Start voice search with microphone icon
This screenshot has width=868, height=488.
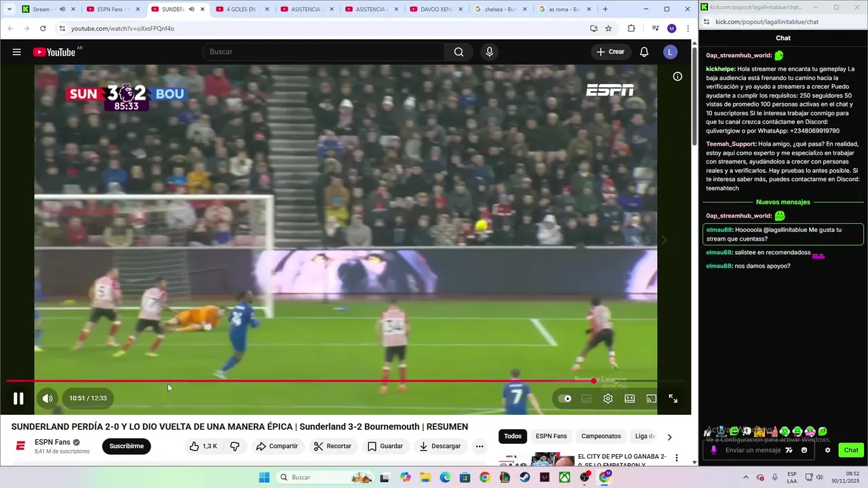[x=489, y=52]
